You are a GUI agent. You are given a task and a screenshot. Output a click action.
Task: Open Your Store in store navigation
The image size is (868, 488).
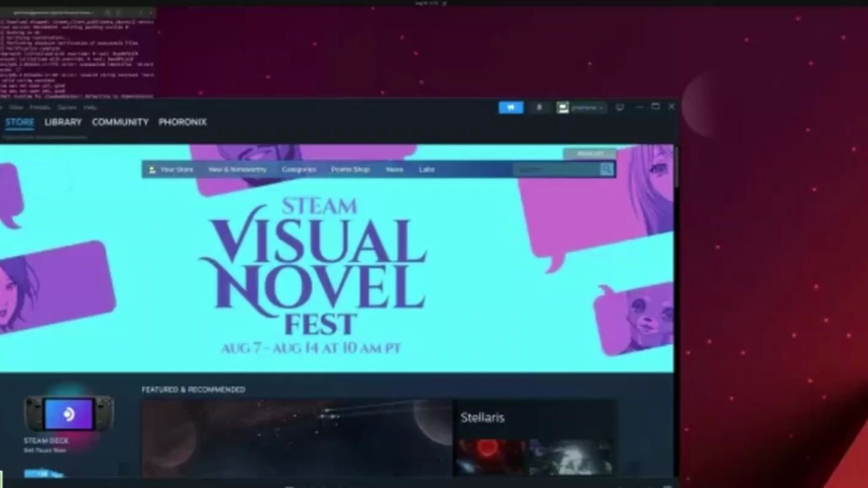pyautogui.click(x=171, y=170)
